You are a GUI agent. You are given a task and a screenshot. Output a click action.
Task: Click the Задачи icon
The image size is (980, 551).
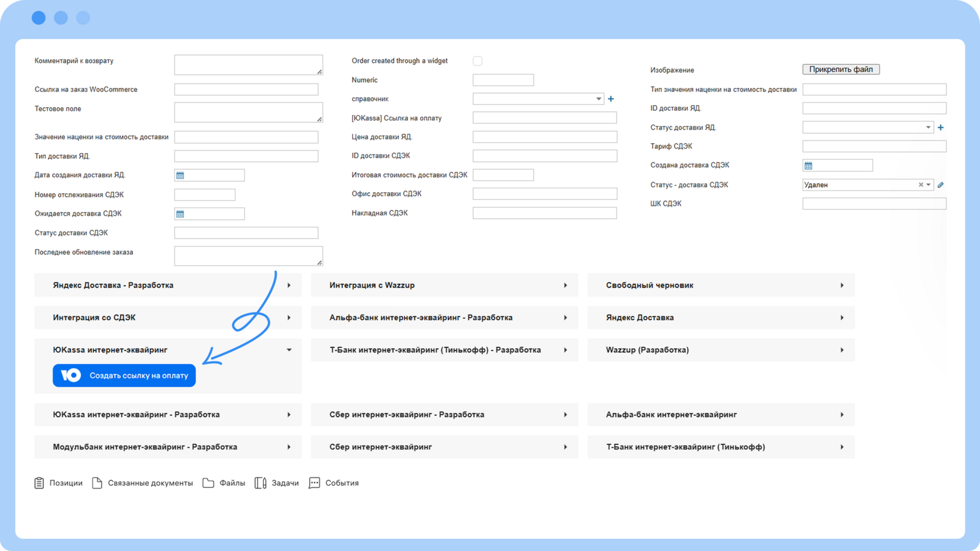click(x=261, y=483)
